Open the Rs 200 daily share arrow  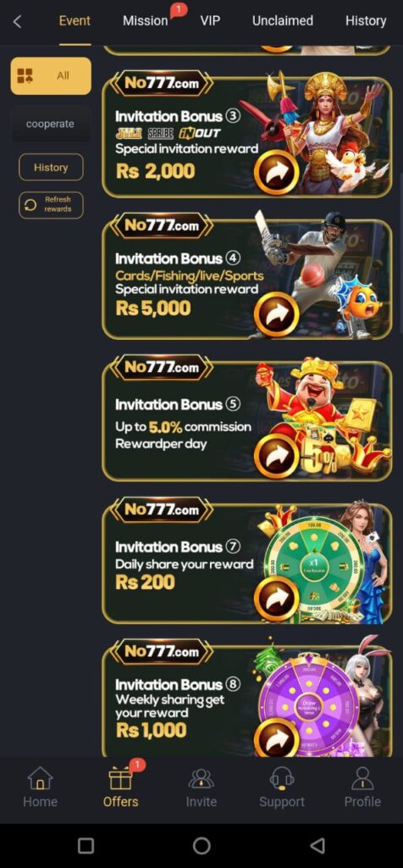276,598
